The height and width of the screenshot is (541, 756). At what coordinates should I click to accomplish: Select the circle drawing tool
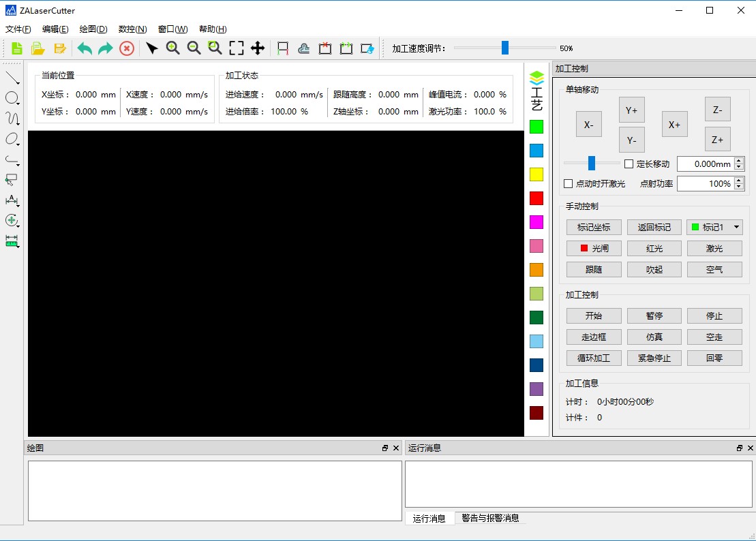[x=12, y=98]
